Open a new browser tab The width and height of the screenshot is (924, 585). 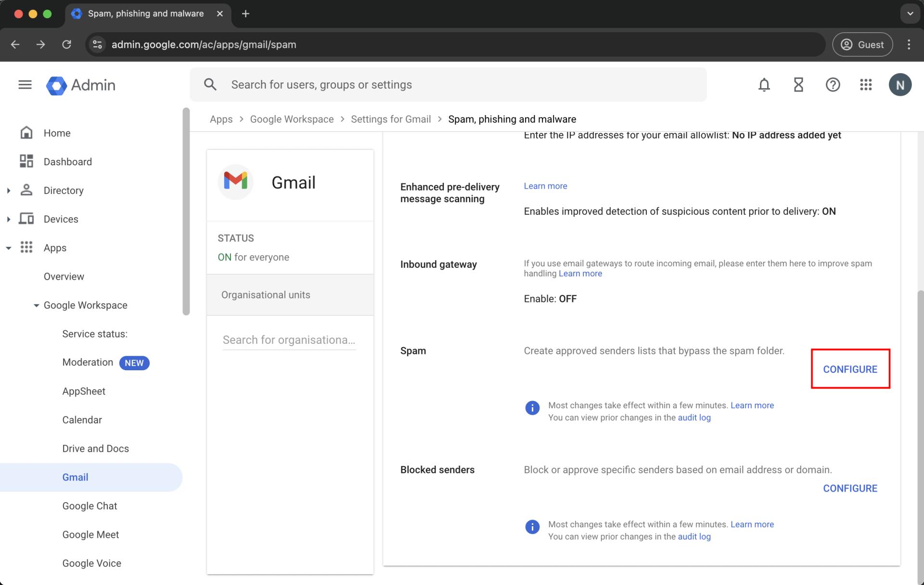(245, 13)
